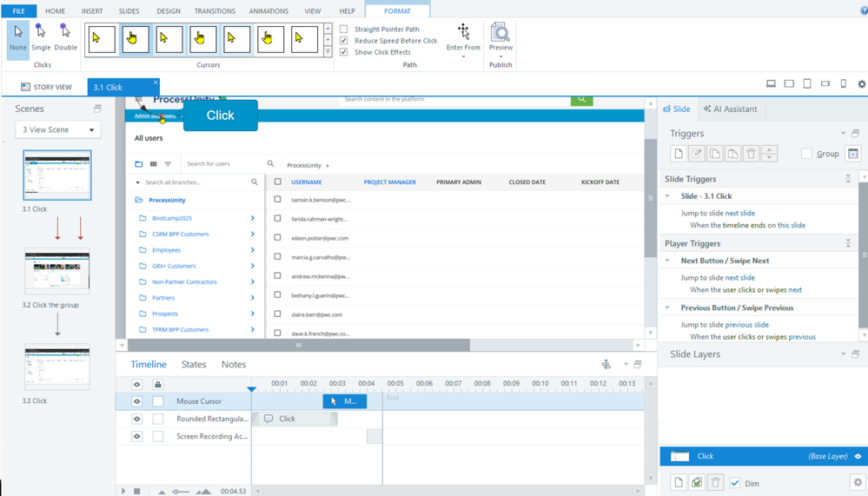
Task: Toggle the all-layers lock icon in timeline header
Action: point(158,384)
